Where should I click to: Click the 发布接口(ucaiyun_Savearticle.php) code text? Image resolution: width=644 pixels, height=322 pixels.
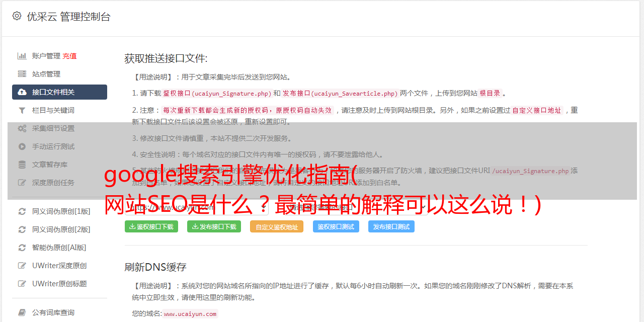tap(340, 93)
